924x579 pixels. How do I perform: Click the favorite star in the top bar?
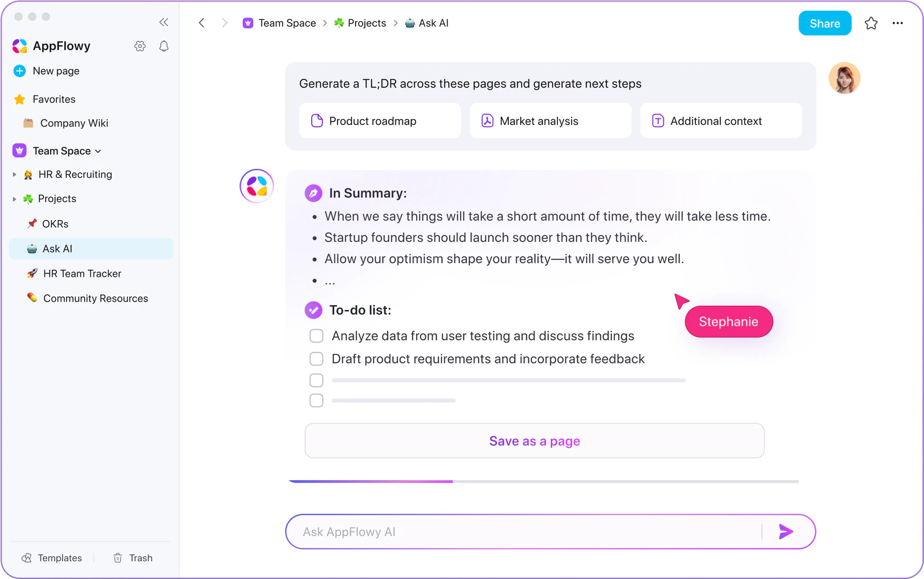[x=871, y=23]
